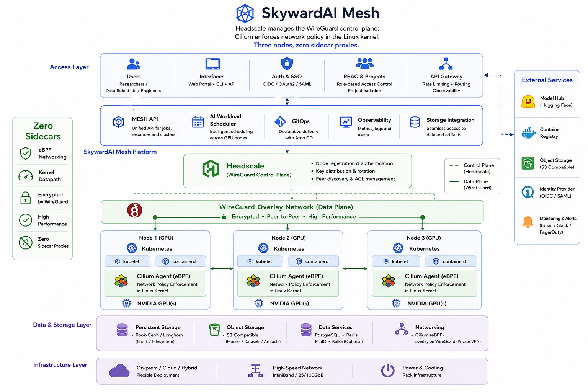Click the Observability chart monitor icon
This screenshot has height=392, width=588.
click(346, 122)
